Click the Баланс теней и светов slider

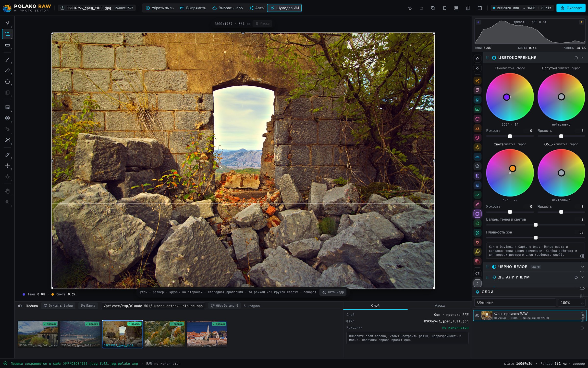click(535, 225)
